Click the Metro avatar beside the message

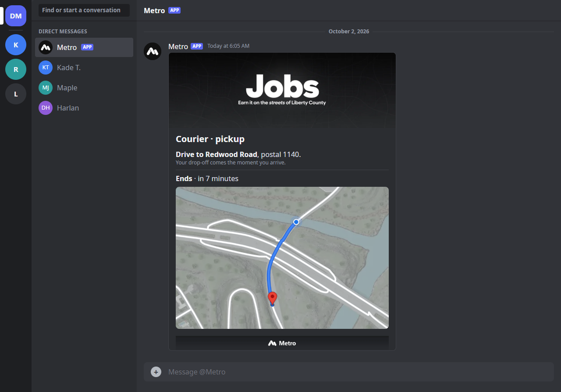pyautogui.click(x=153, y=51)
